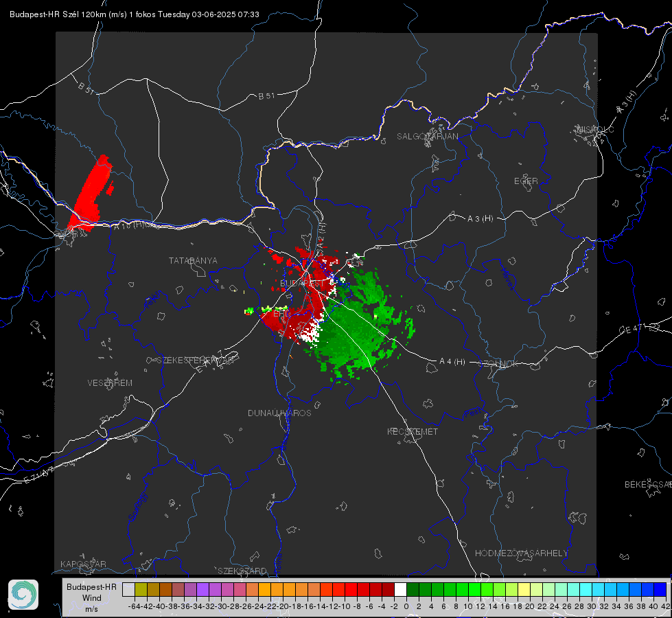Click the title text 'Budapest-HR Szél 120km'
This screenshot has height=618, width=672.
[x=58, y=14]
